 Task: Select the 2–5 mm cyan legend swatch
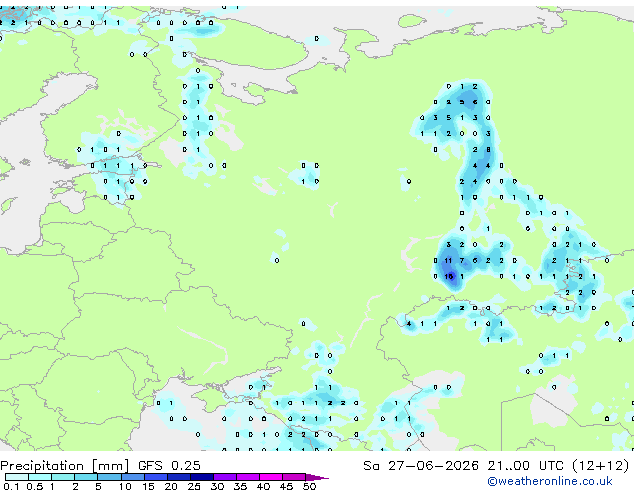(x=86, y=477)
